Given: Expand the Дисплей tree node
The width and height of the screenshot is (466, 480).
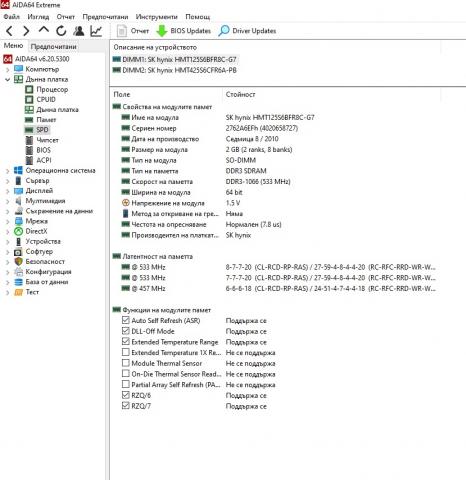Looking at the screenshot, I should 7,191.
